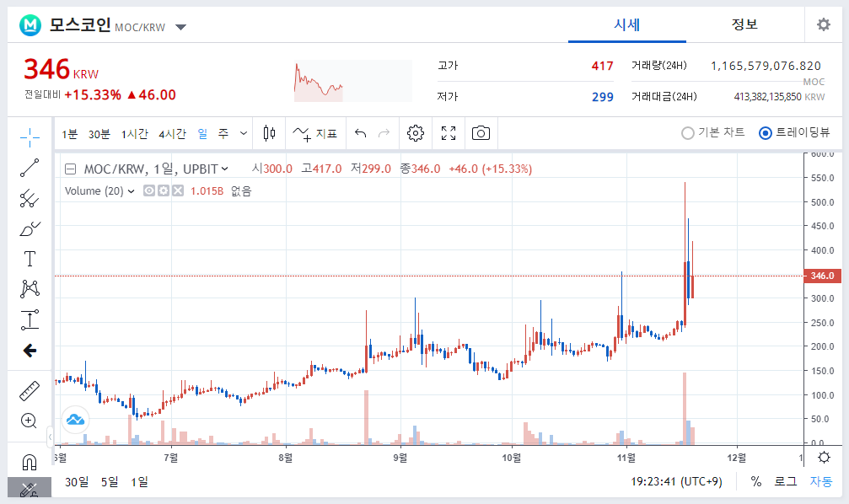Set date range to 30일

(77, 482)
